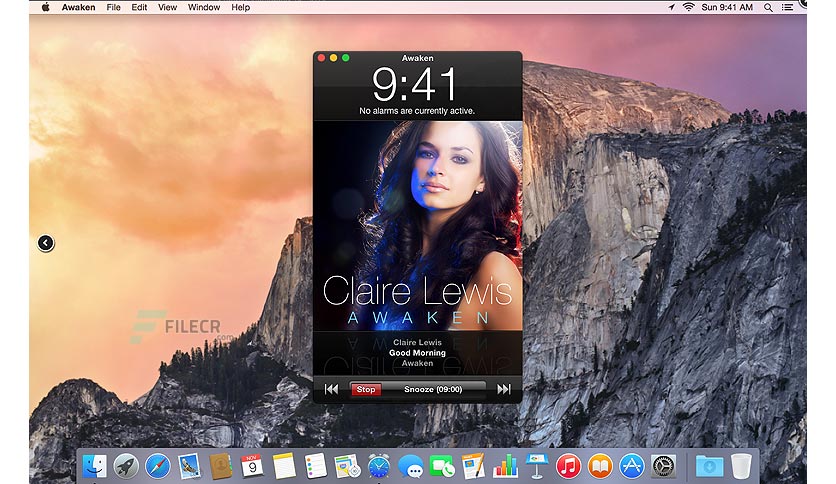This screenshot has height=484, width=836.
Task: Click 'Claire Lewis' artist name above Good Morning
Action: (417, 342)
